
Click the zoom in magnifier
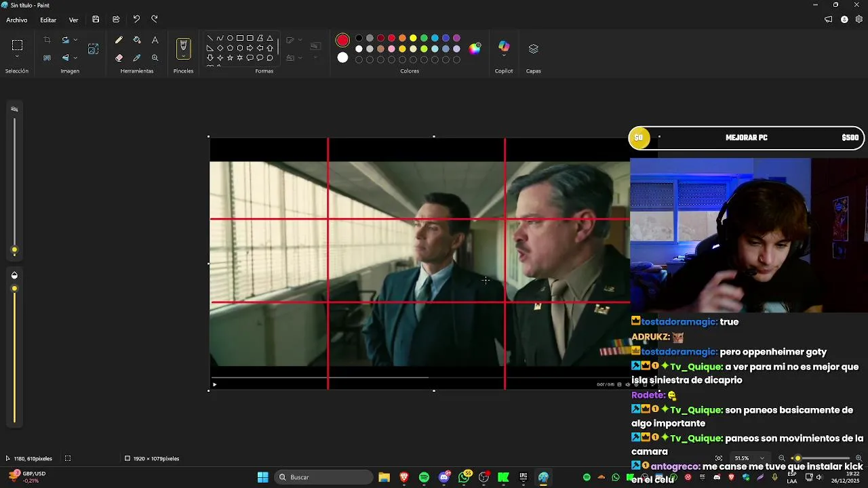(x=859, y=458)
